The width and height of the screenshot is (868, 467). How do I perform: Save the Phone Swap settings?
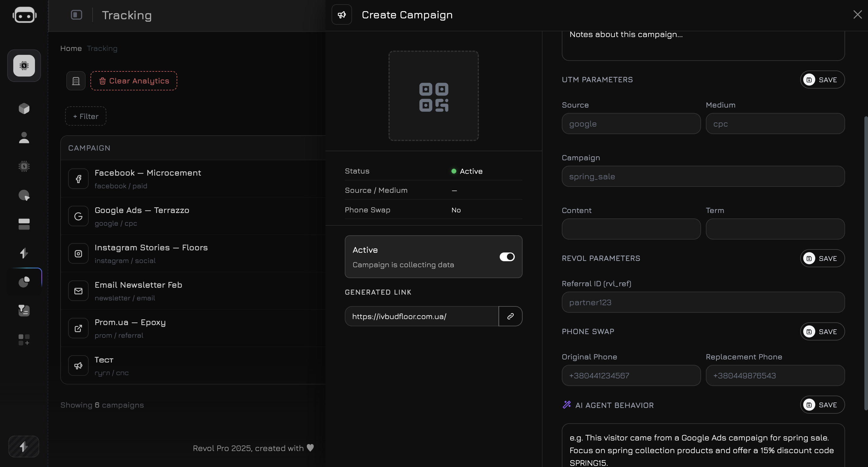click(x=822, y=331)
